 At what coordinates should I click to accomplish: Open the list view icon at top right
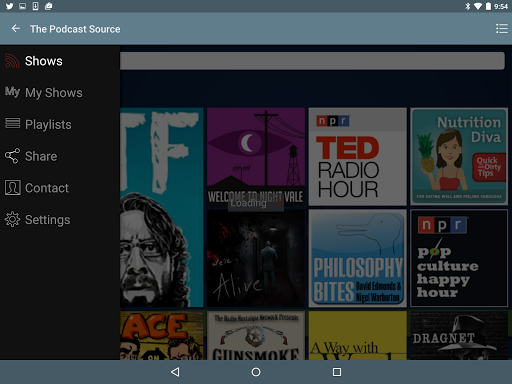(x=502, y=29)
